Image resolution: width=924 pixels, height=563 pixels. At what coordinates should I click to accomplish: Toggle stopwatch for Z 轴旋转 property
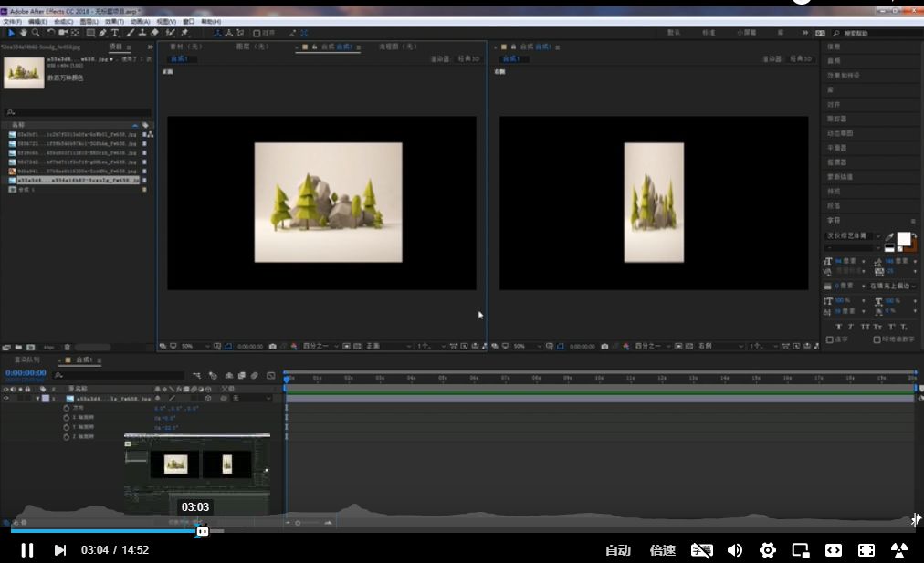coord(66,436)
